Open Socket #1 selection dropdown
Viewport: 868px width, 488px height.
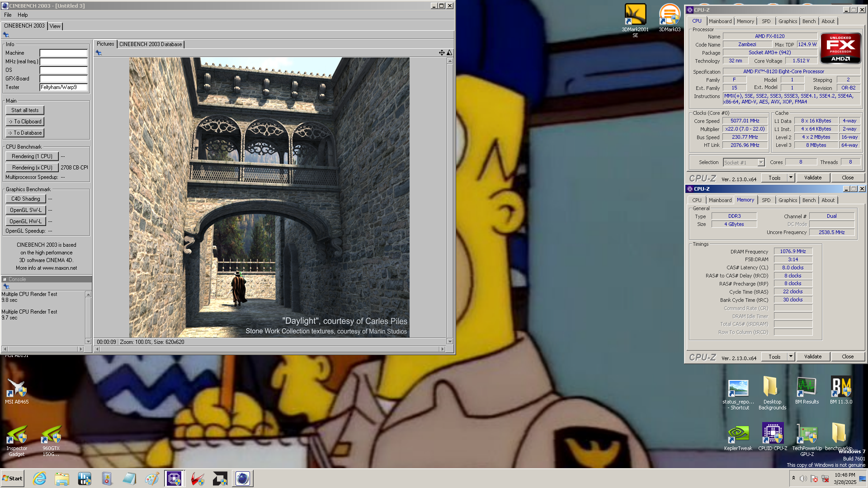pos(761,163)
